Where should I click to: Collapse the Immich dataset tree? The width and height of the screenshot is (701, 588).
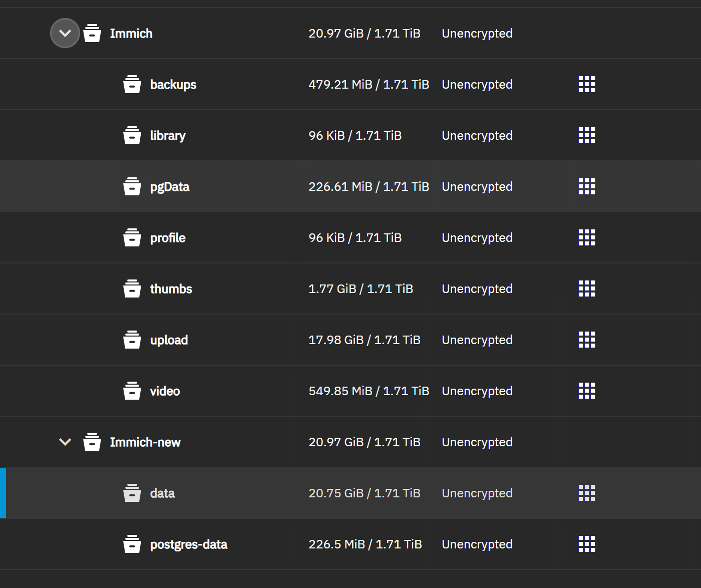65,34
